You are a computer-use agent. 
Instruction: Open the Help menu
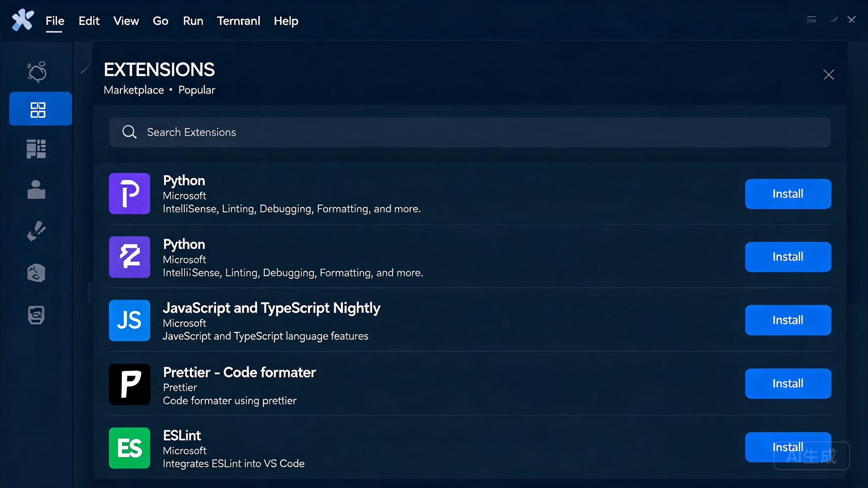(x=286, y=21)
